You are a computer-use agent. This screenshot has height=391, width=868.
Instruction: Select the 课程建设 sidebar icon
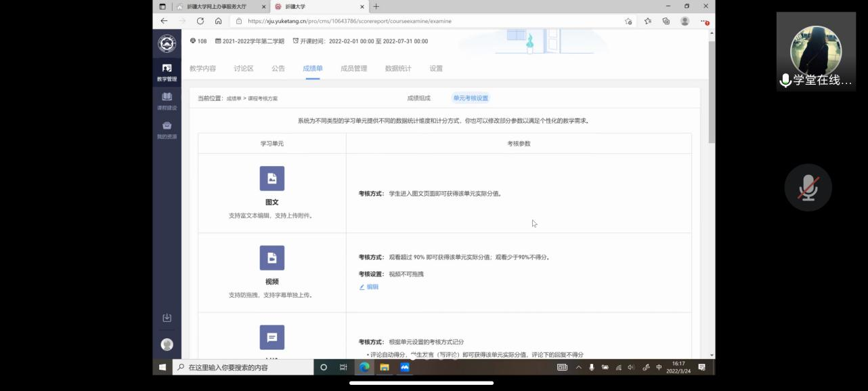[166, 100]
